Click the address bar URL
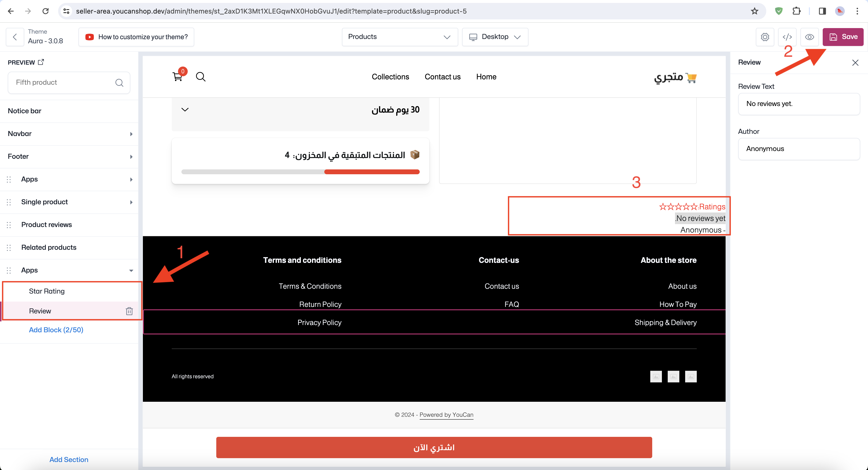 point(271,11)
